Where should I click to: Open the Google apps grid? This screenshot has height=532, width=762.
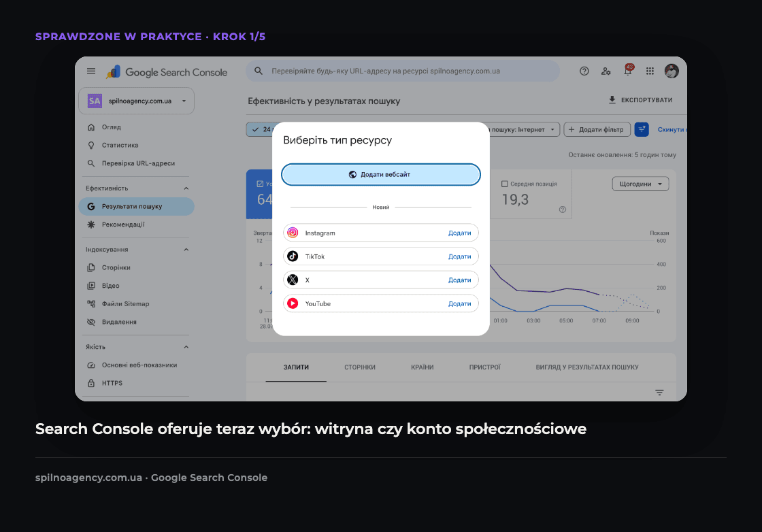point(650,71)
